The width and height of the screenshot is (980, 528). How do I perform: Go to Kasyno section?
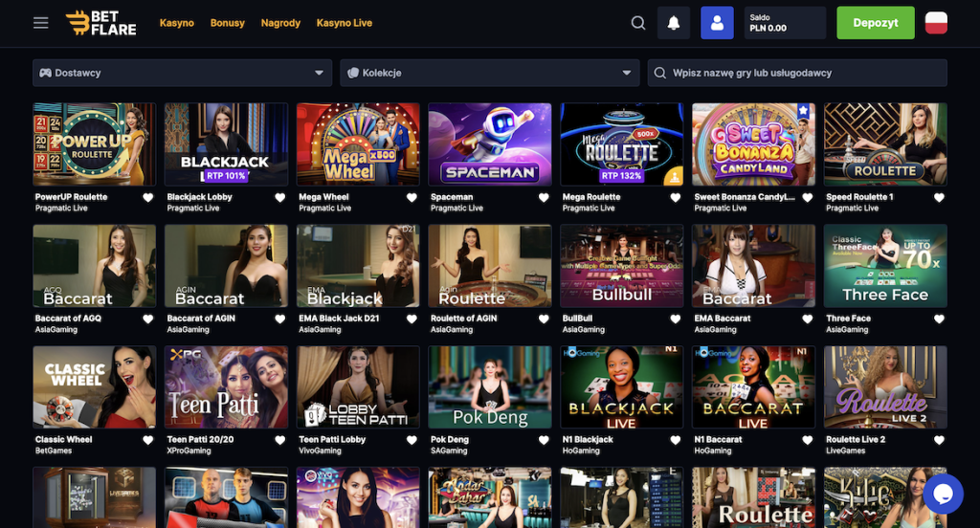click(177, 23)
